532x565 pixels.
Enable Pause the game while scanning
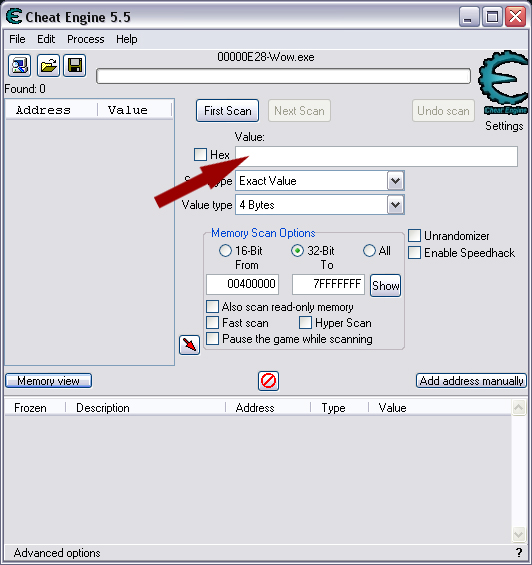click(212, 339)
